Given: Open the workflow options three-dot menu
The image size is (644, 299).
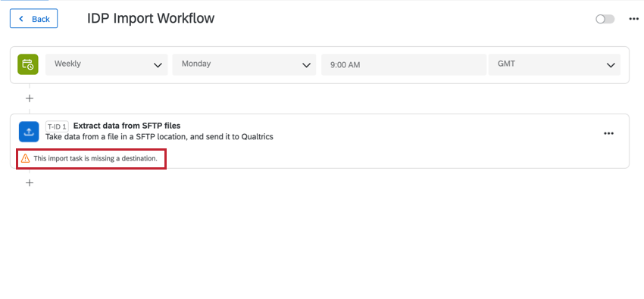Looking at the screenshot, I should (633, 19).
